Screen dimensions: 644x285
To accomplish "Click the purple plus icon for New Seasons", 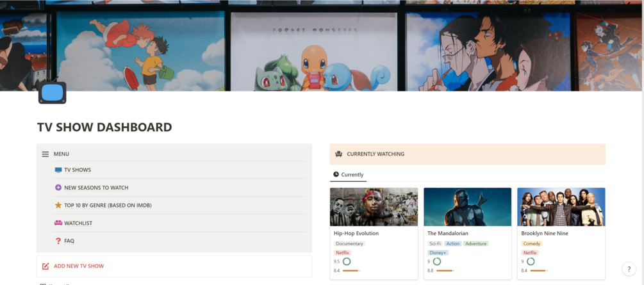I will 58,188.
